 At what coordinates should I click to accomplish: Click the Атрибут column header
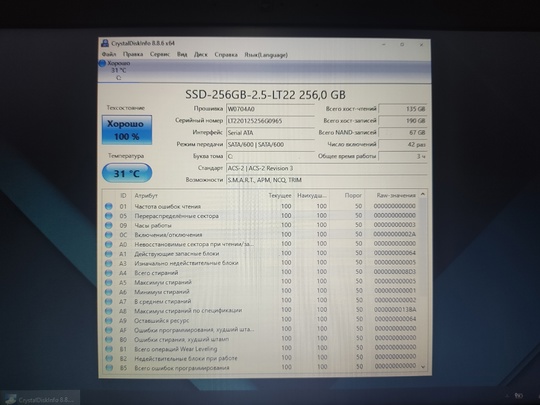click(x=146, y=195)
